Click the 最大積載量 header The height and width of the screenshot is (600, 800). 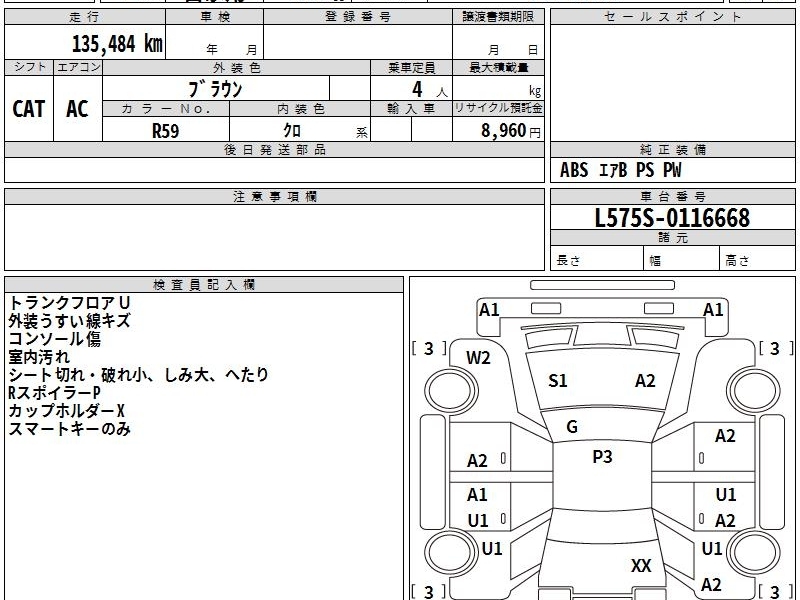point(498,67)
